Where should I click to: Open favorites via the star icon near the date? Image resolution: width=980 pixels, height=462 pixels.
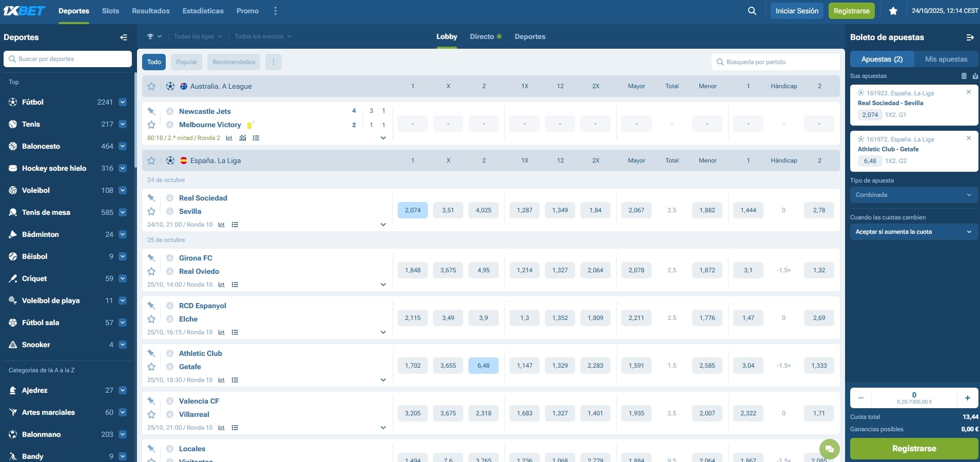pos(893,10)
